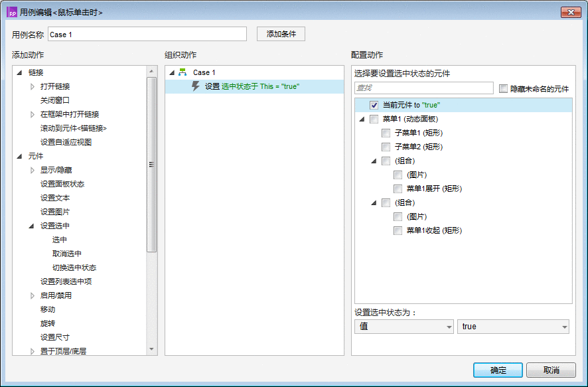Screen dimensions: 588x387
Task: Check the (图片) box above 菜单1展开
Action: point(398,175)
